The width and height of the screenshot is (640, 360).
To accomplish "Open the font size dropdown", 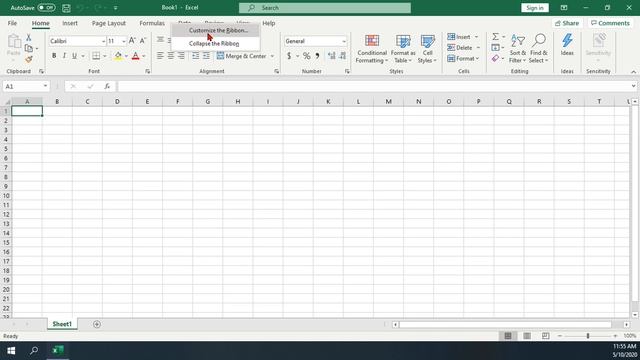I will [x=124, y=41].
